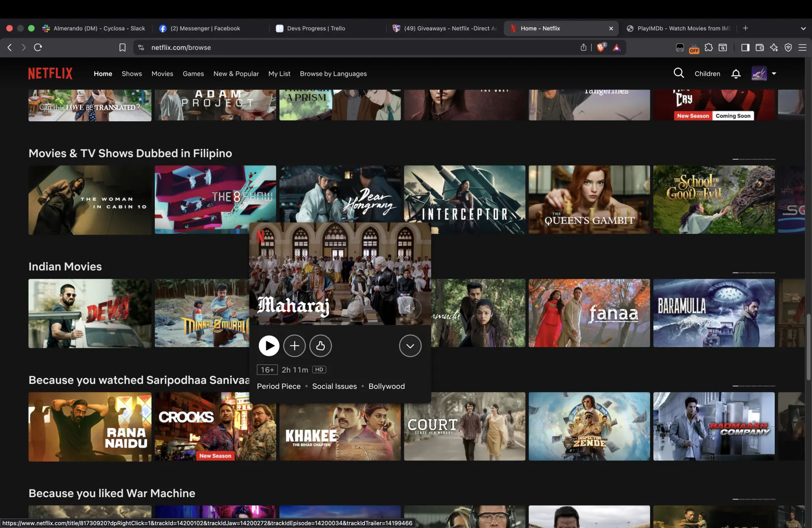Click the Indian Movies row title
Viewport: 812px width, 528px height.
click(x=65, y=266)
